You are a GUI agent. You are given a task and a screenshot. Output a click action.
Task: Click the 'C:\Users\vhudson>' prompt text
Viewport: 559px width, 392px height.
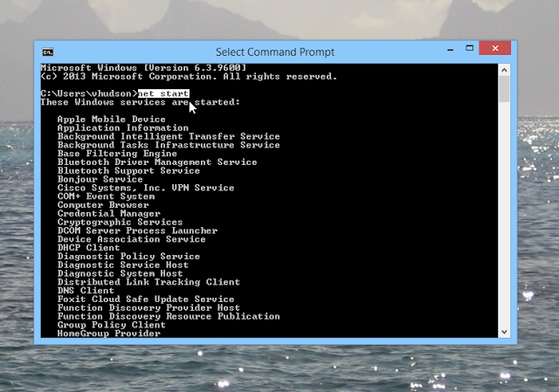click(89, 93)
